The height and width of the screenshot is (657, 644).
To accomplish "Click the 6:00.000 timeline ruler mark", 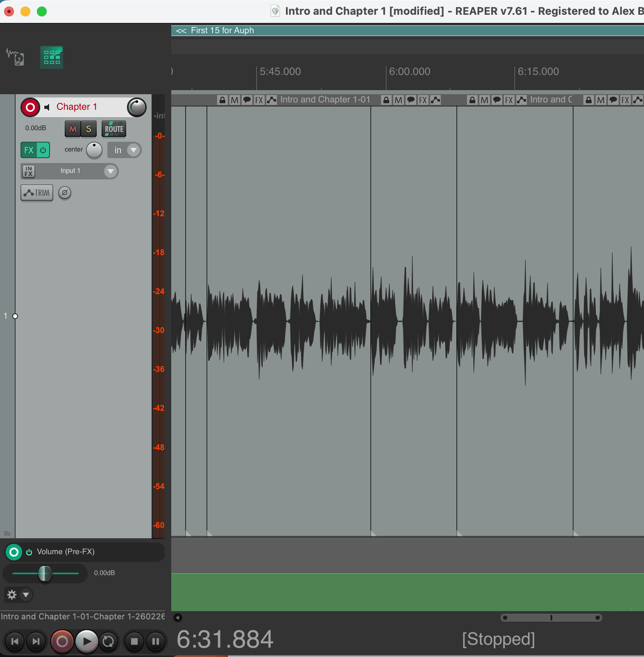I will pyautogui.click(x=386, y=72).
